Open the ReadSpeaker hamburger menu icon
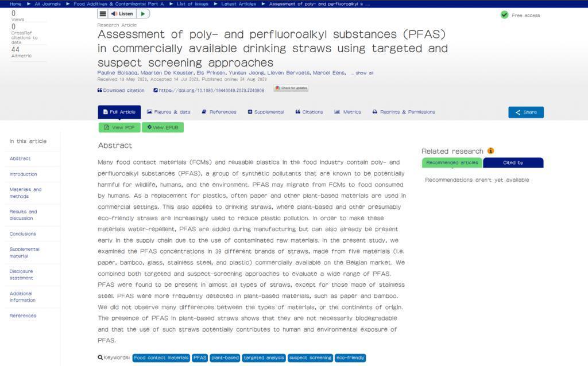Image resolution: width=588 pixels, height=366 pixels. coord(103,14)
